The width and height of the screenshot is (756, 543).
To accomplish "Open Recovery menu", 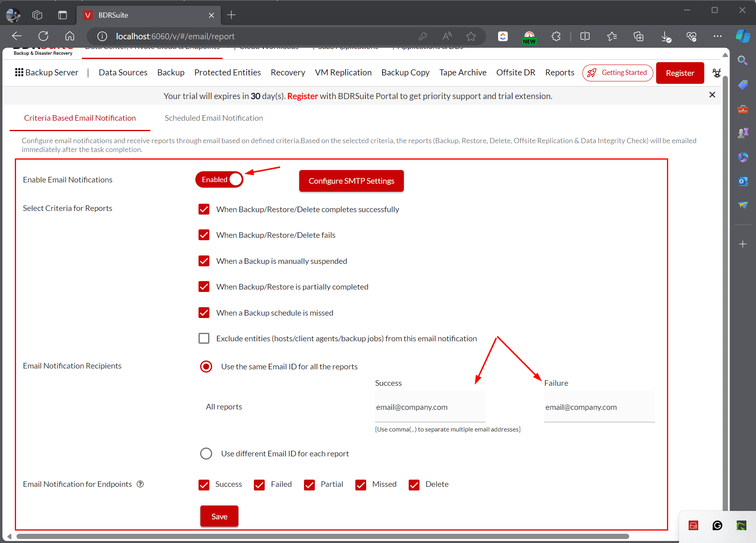I will [x=288, y=73].
